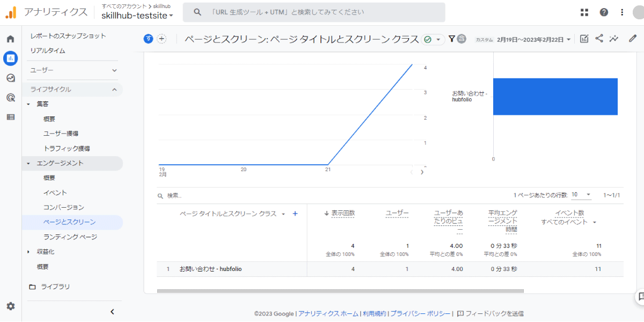Open the Insights sparkline icon
Viewport: 644px width, 322px height.
[614, 39]
